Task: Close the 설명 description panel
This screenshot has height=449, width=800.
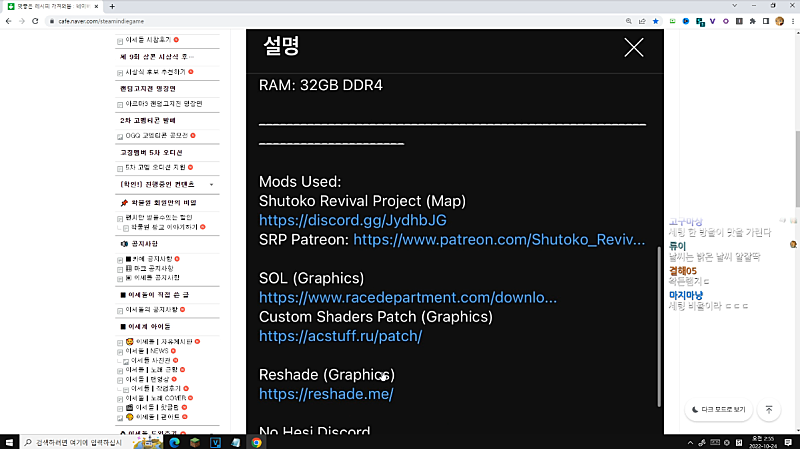Action: pos(634,47)
